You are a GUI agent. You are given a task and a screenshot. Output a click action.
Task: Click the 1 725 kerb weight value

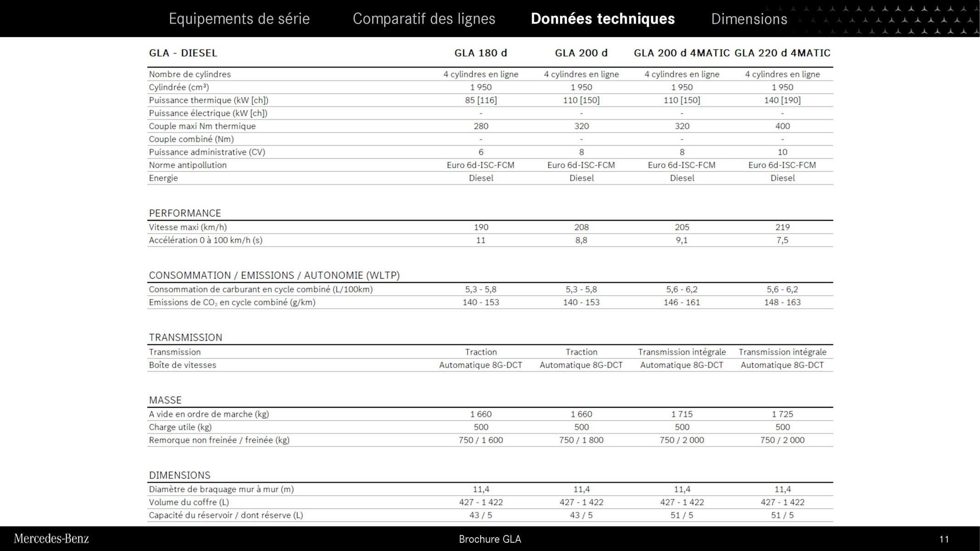pyautogui.click(x=782, y=414)
